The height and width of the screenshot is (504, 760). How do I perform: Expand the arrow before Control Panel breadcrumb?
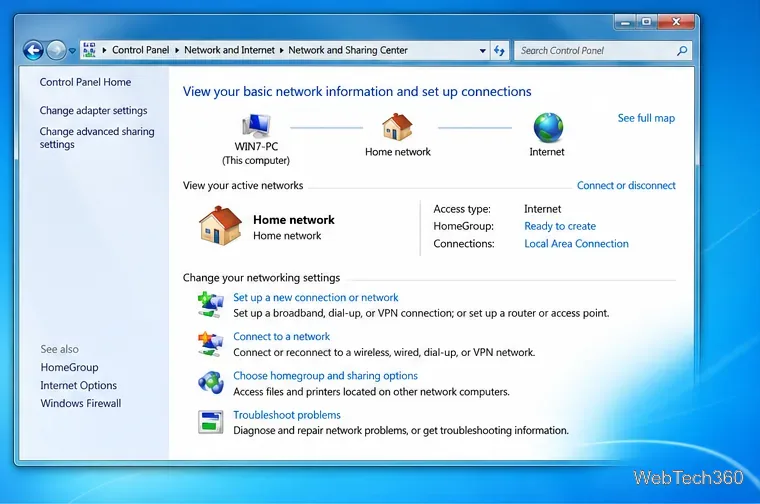(104, 50)
